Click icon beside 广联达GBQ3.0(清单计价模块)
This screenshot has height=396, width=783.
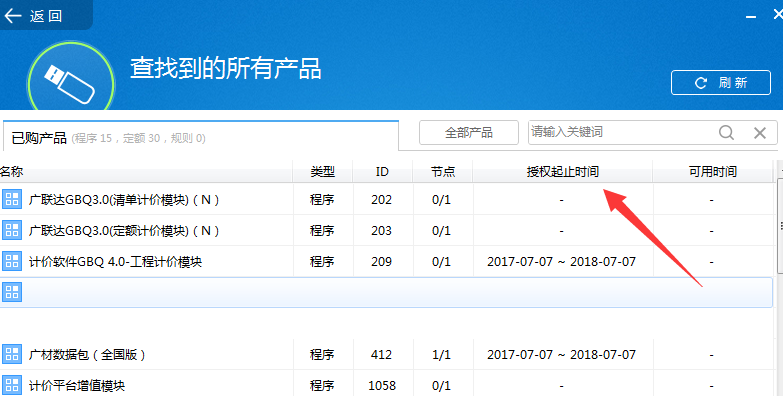(12, 199)
